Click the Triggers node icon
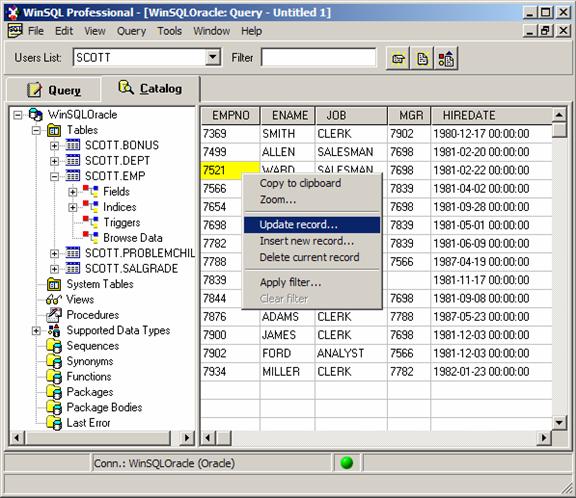Image resolution: width=576 pixels, height=498 pixels. (x=90, y=222)
